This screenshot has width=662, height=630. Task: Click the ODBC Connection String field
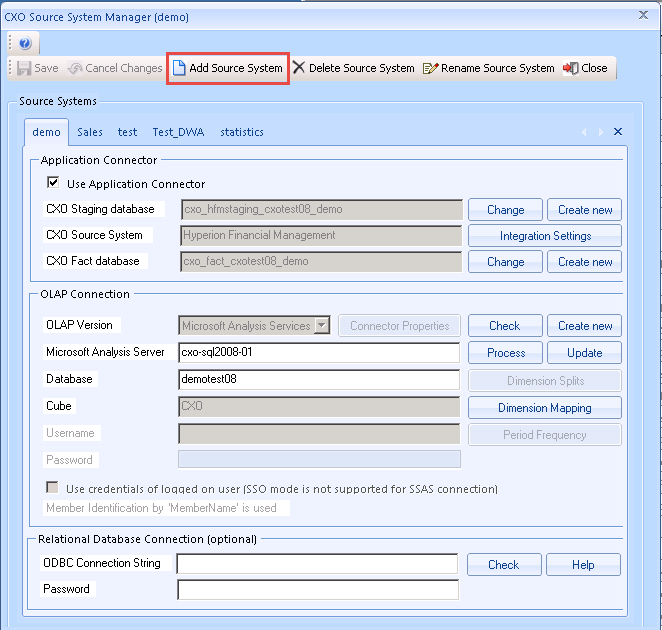(x=317, y=563)
